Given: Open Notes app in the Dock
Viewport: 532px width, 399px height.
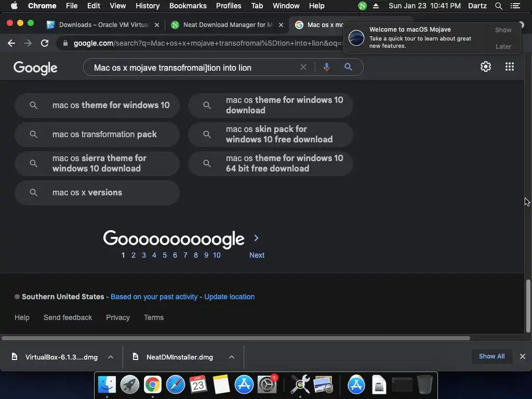Looking at the screenshot, I should (x=221, y=385).
